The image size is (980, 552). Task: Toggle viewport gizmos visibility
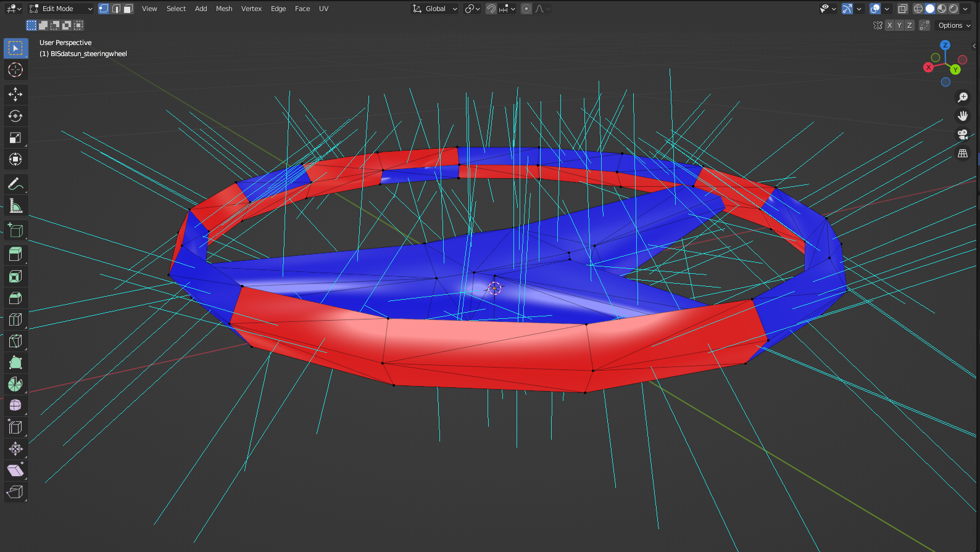[847, 9]
